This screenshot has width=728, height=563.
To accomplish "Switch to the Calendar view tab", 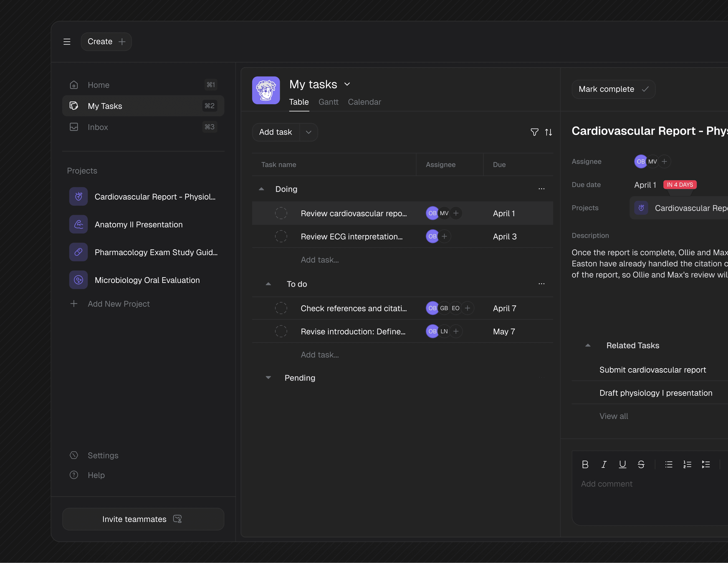I will tap(364, 102).
